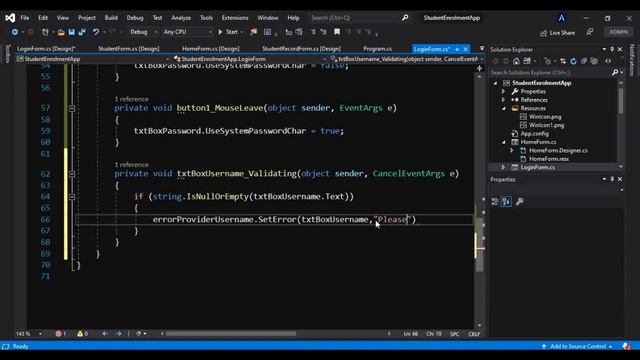Expand HomeForm.Designer.cs node
Image resolution: width=640 pixels, height=360 pixels.
pos(511,151)
